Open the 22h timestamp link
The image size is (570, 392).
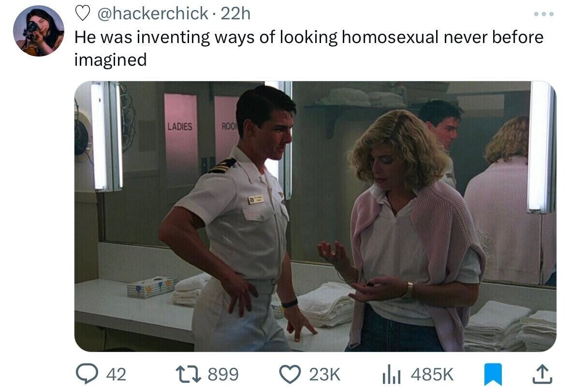(235, 14)
